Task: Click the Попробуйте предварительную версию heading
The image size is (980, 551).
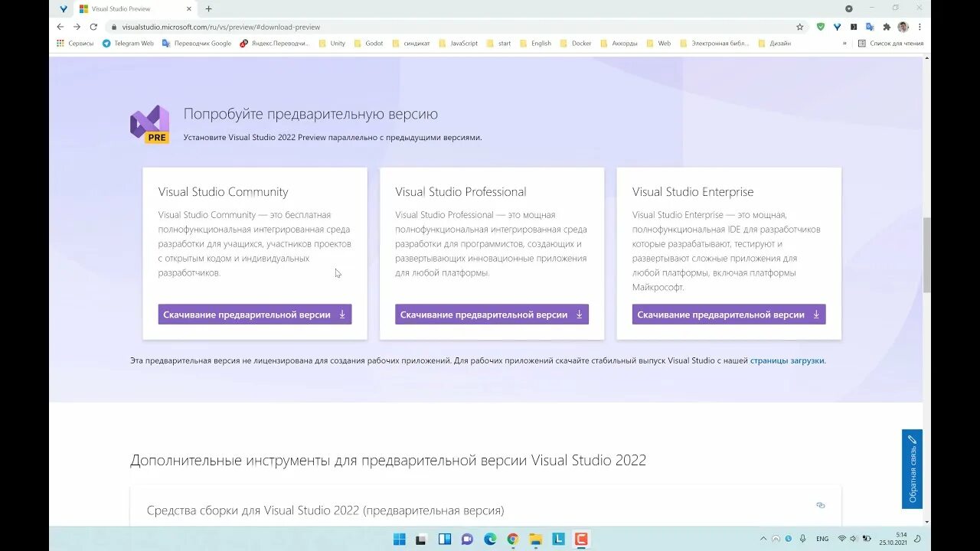Action: coord(311,114)
